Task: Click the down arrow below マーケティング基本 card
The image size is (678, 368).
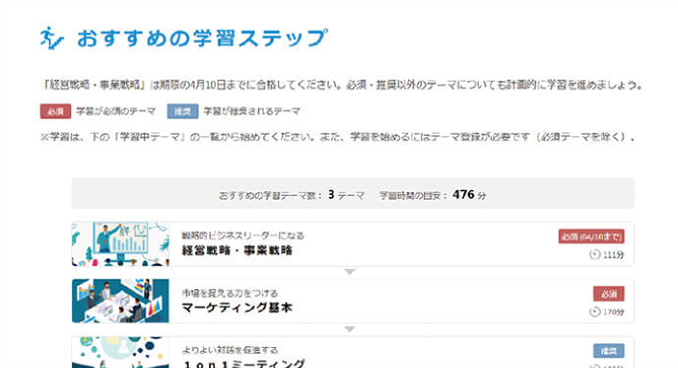Action: point(350,329)
